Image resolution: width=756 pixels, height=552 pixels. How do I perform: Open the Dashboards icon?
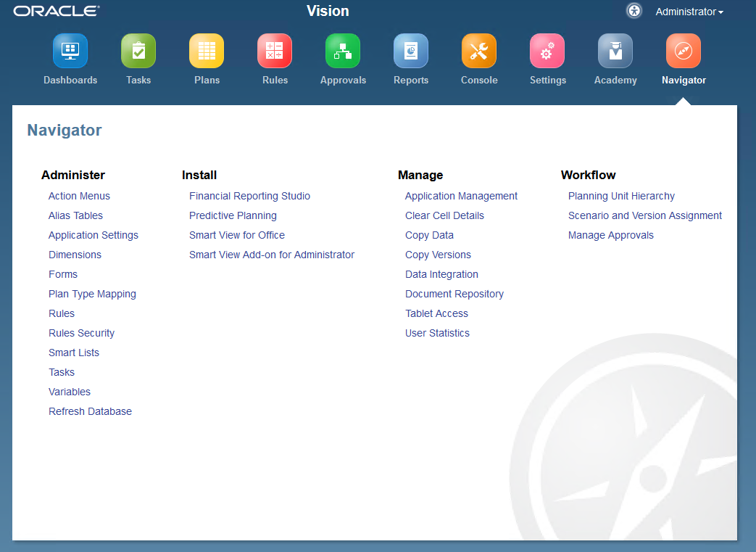[70, 51]
